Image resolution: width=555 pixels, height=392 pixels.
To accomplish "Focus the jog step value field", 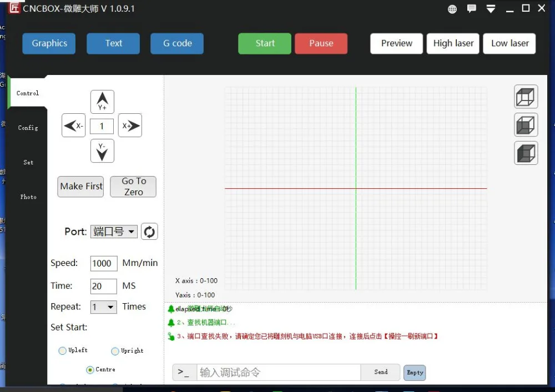I will 102,126.
